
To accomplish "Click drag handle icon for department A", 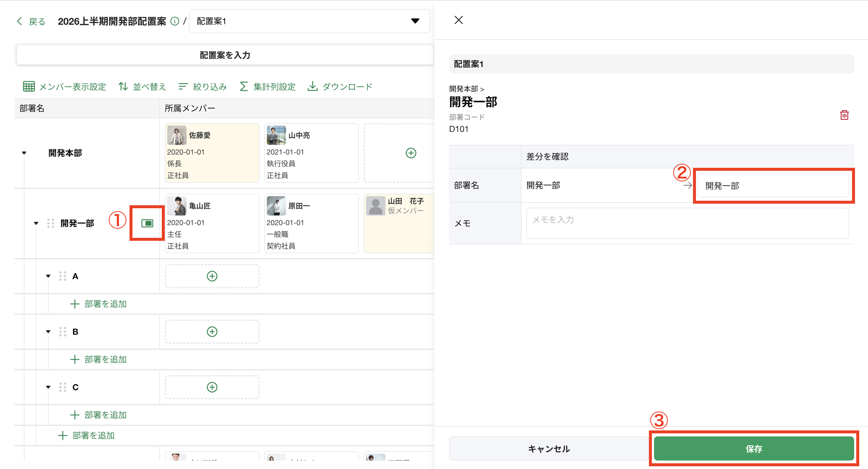I will (x=63, y=276).
